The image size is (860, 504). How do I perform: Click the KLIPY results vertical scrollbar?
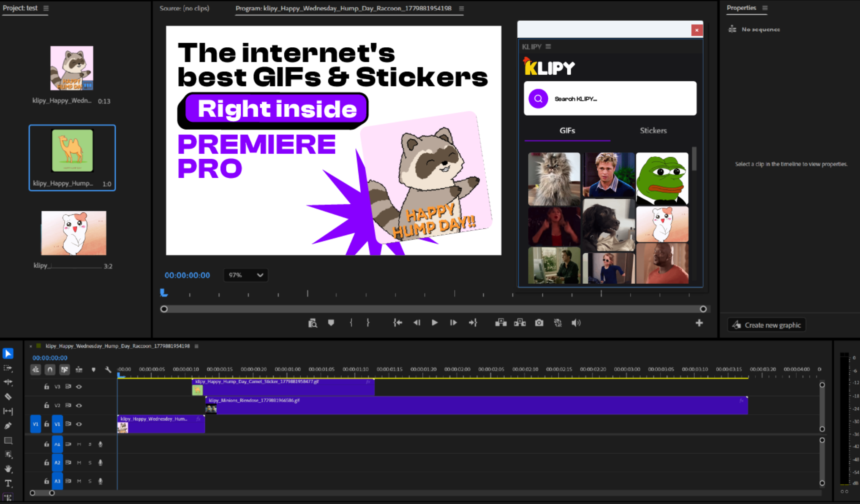694,159
